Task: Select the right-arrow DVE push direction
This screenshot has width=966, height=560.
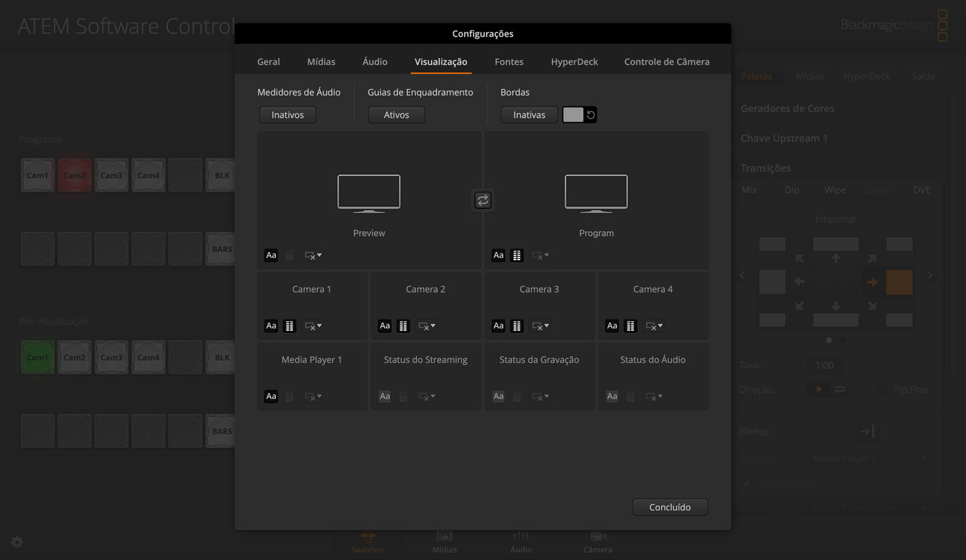Action: pyautogui.click(x=871, y=281)
